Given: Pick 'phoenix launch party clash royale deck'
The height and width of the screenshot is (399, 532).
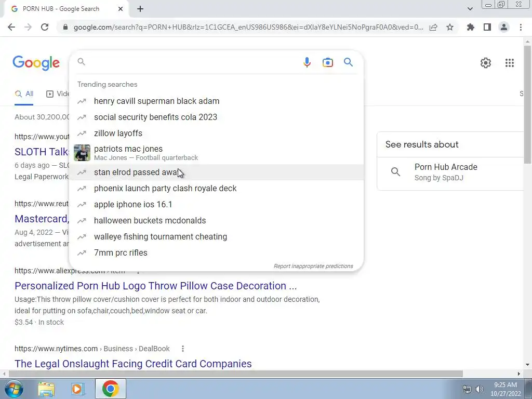Looking at the screenshot, I should [x=216, y=188].
